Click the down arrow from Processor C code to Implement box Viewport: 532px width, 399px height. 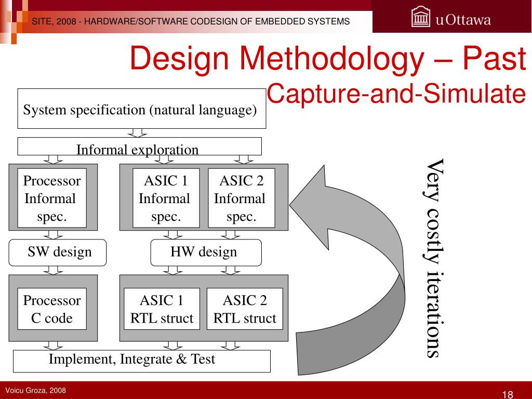point(54,345)
